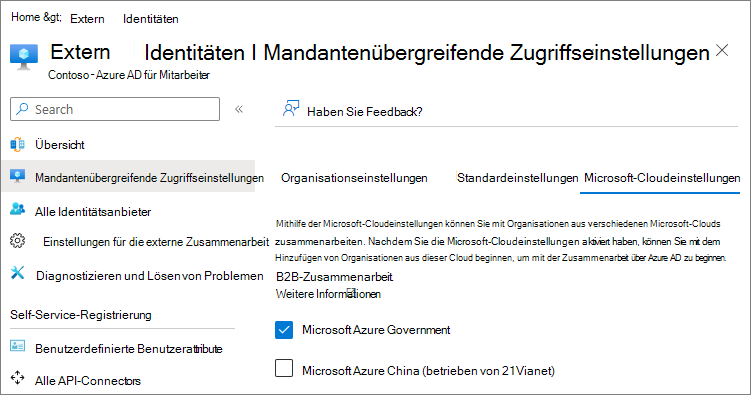Collapse the sidebar with double chevron
The height and width of the screenshot is (395, 751).
(x=239, y=109)
